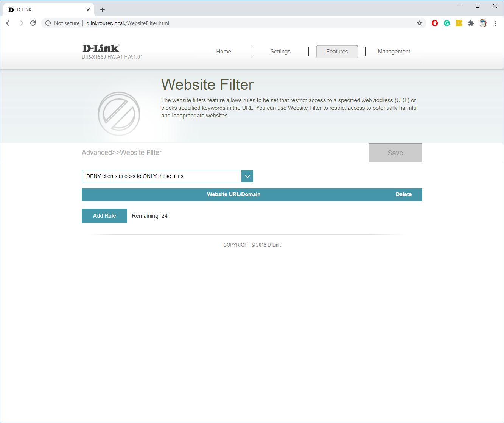Click the browser forward arrow
Image resolution: width=504 pixels, height=423 pixels.
[21, 23]
